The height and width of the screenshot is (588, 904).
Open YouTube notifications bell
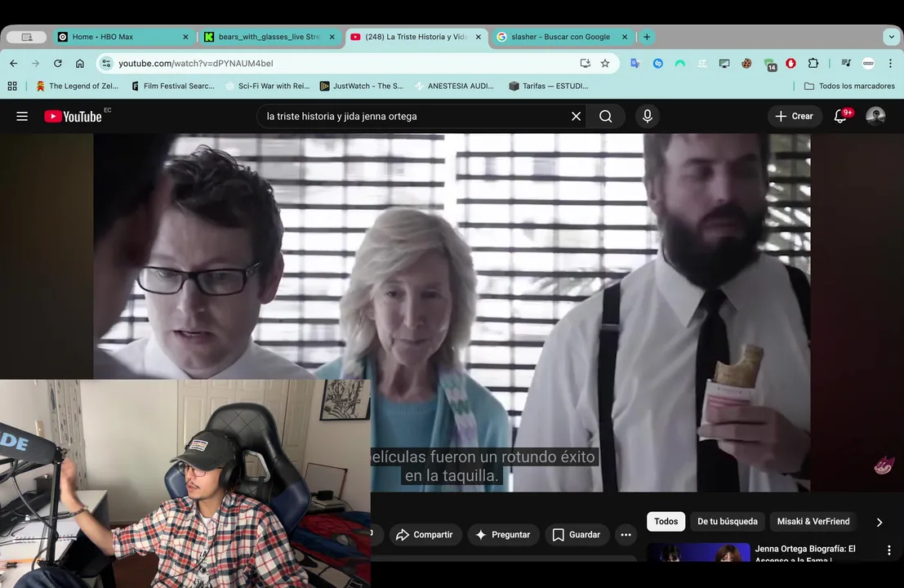(x=840, y=117)
